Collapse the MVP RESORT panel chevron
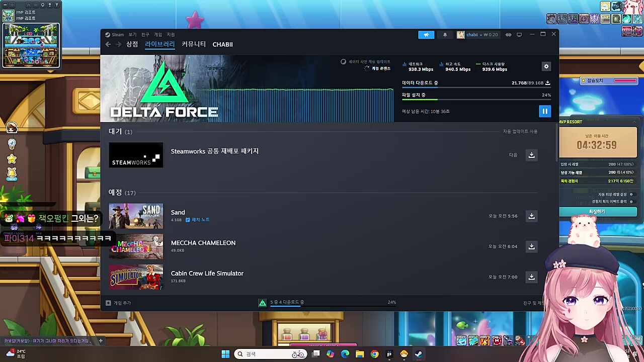Image resolution: width=644 pixels, height=362 pixels. pyautogui.click(x=634, y=122)
